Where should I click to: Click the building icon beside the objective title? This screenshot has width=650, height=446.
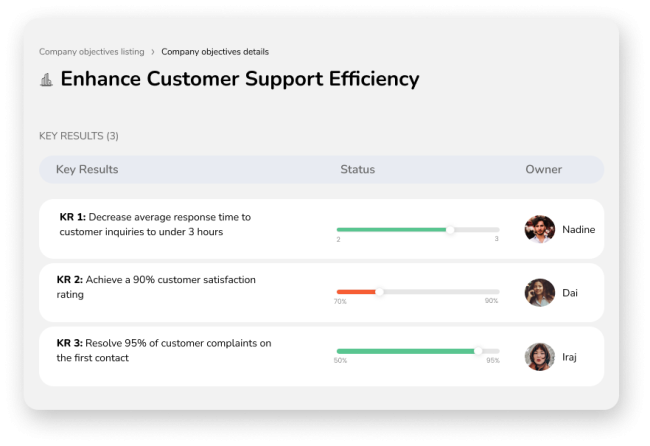pyautogui.click(x=46, y=79)
